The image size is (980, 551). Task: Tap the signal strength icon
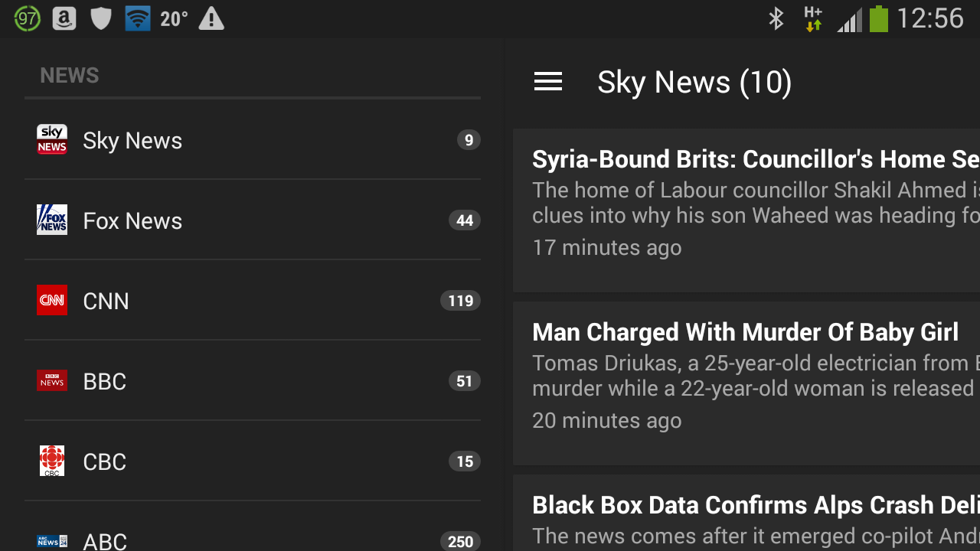tap(848, 19)
